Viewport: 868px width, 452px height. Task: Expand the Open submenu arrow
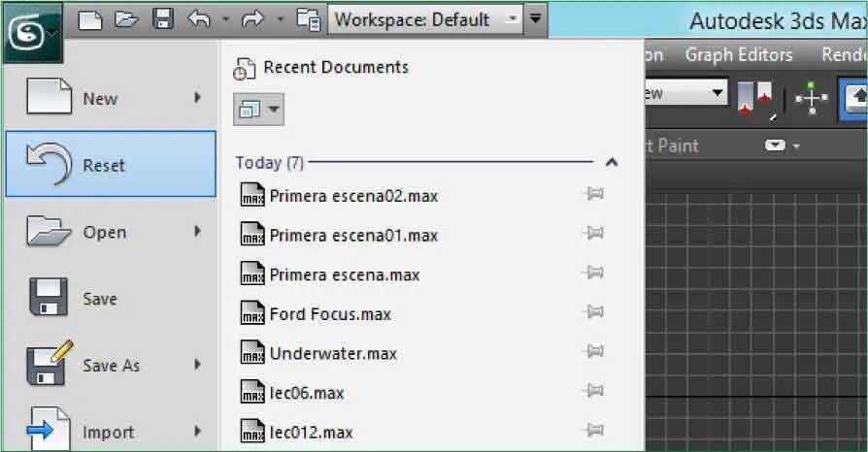point(197,231)
